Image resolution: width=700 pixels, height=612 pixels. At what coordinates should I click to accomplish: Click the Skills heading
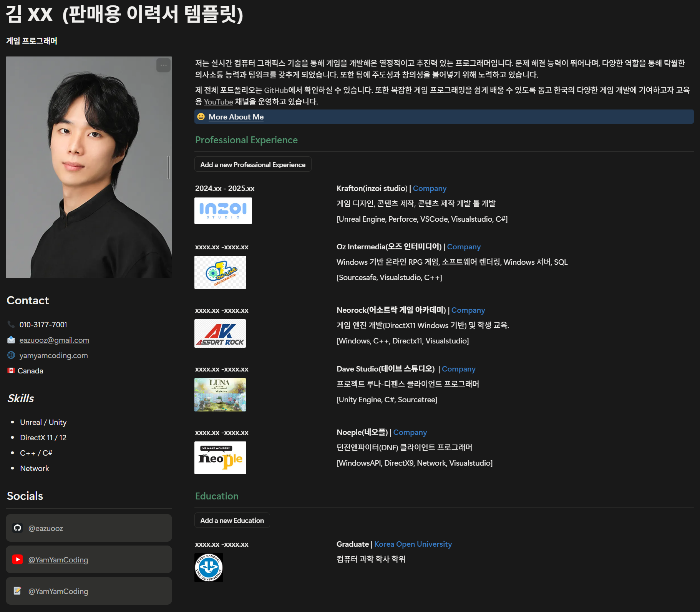tap(21, 398)
